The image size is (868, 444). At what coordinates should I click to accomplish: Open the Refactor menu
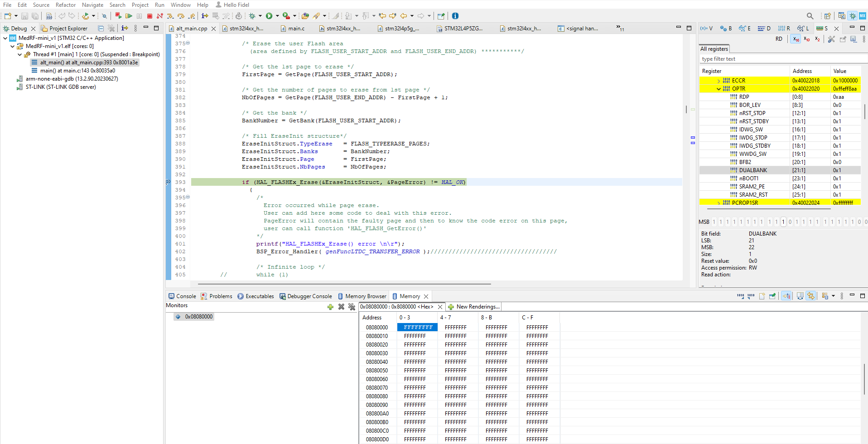[66, 5]
